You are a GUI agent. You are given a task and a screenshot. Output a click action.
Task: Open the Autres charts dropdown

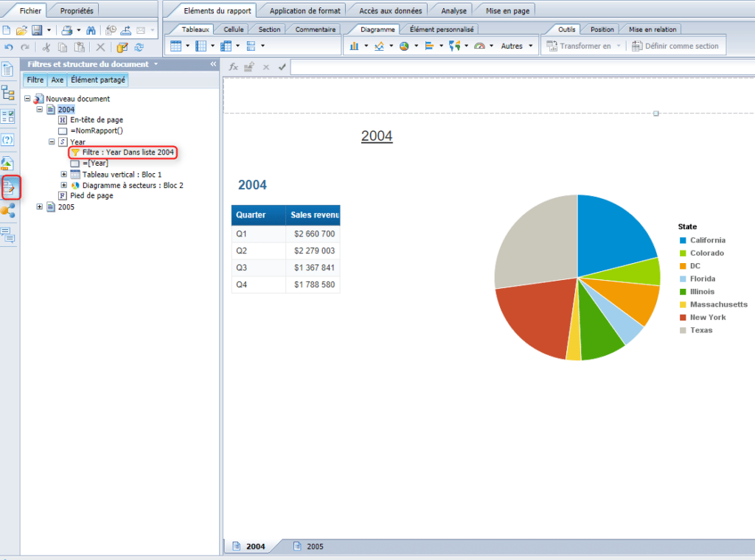516,46
